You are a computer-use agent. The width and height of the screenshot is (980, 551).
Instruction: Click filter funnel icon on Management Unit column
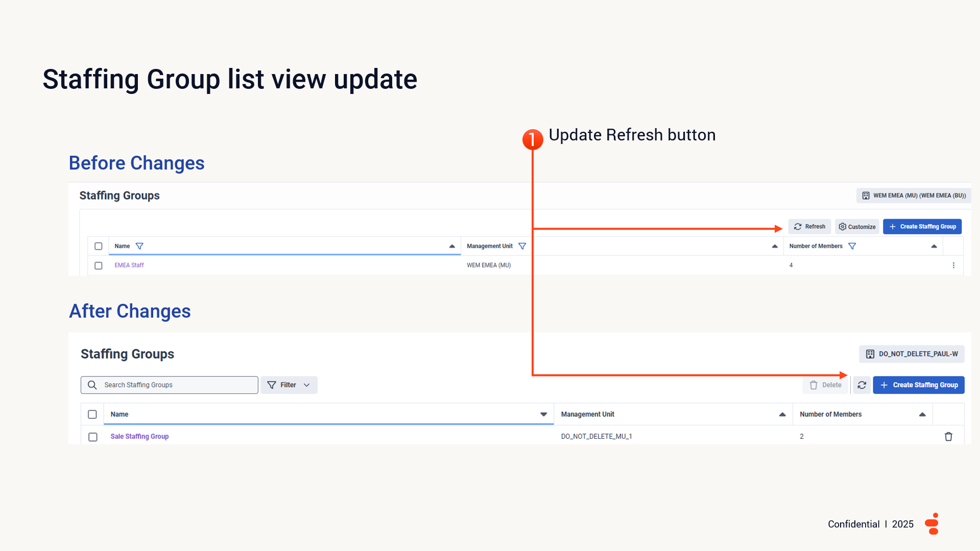tap(522, 246)
